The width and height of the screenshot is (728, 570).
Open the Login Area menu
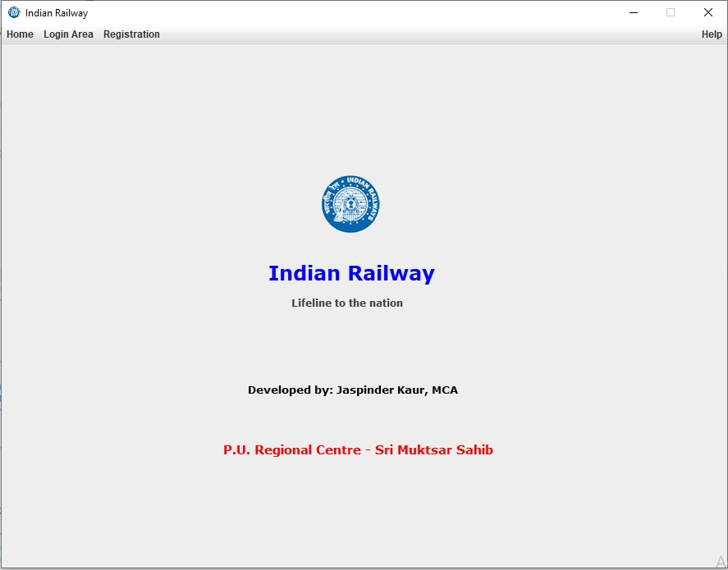click(x=68, y=34)
